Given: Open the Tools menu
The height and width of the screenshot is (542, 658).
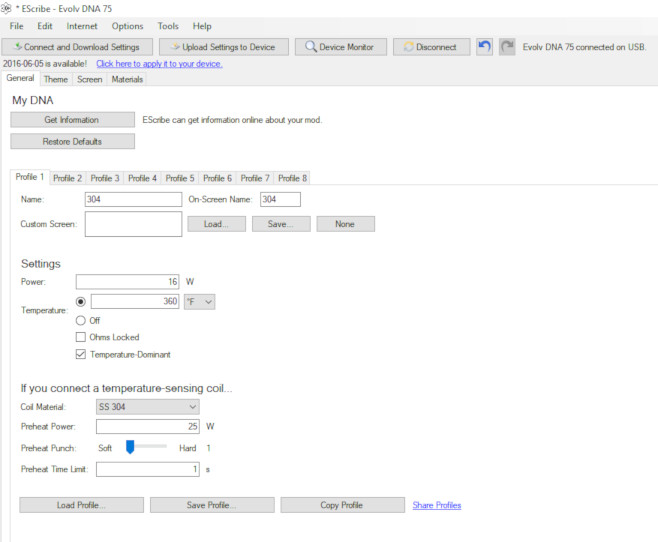Looking at the screenshot, I should (x=168, y=26).
